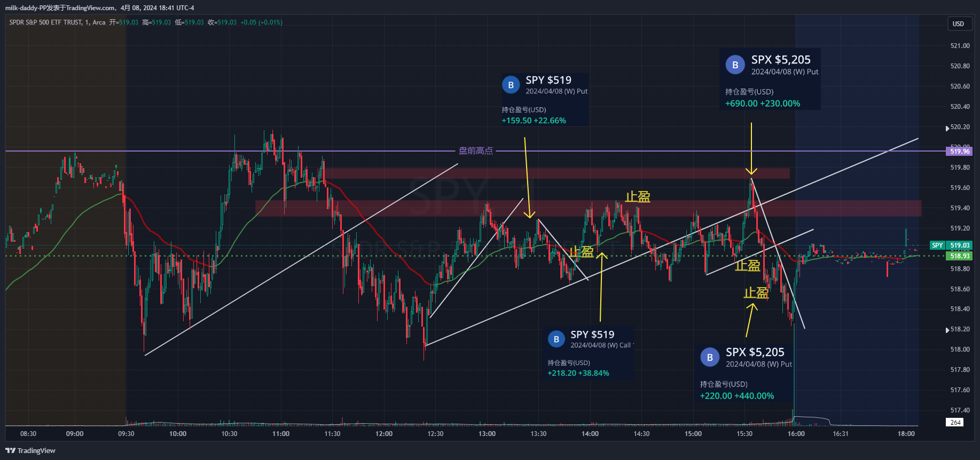Open the USD currency selector
The height and width of the screenshot is (460, 980).
pyautogui.click(x=958, y=24)
